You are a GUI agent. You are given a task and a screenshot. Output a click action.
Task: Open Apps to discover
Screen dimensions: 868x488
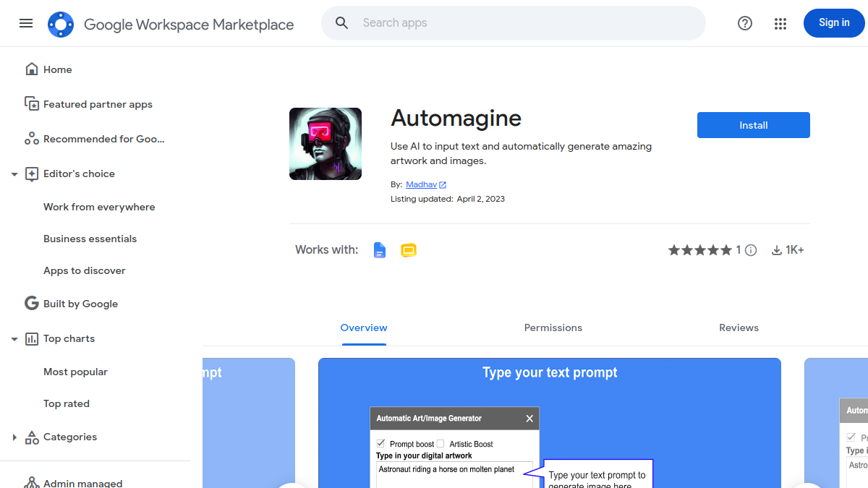pyautogui.click(x=85, y=270)
